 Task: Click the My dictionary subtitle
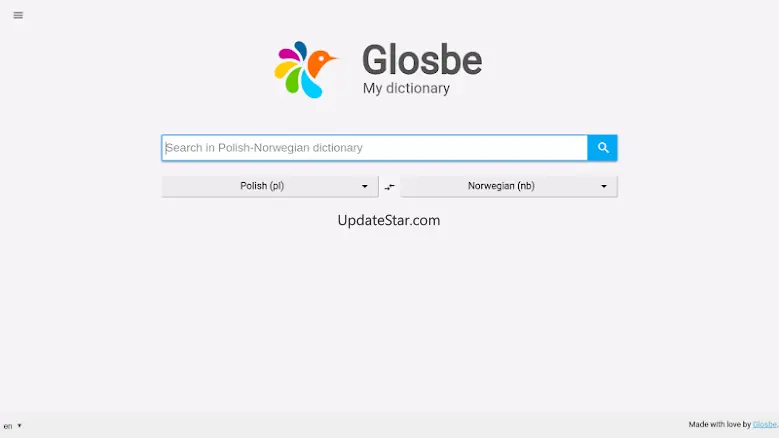coord(406,88)
